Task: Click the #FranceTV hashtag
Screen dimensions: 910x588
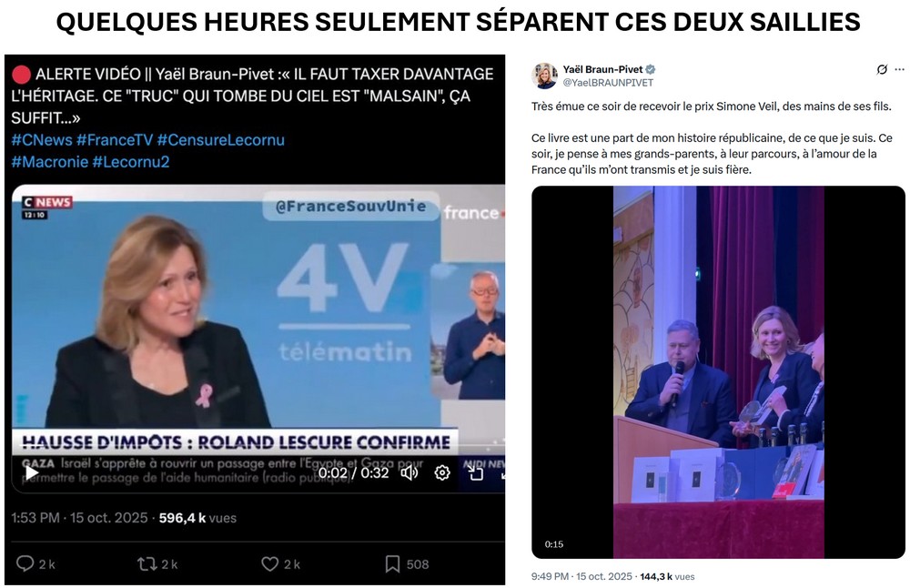Action: click(115, 140)
